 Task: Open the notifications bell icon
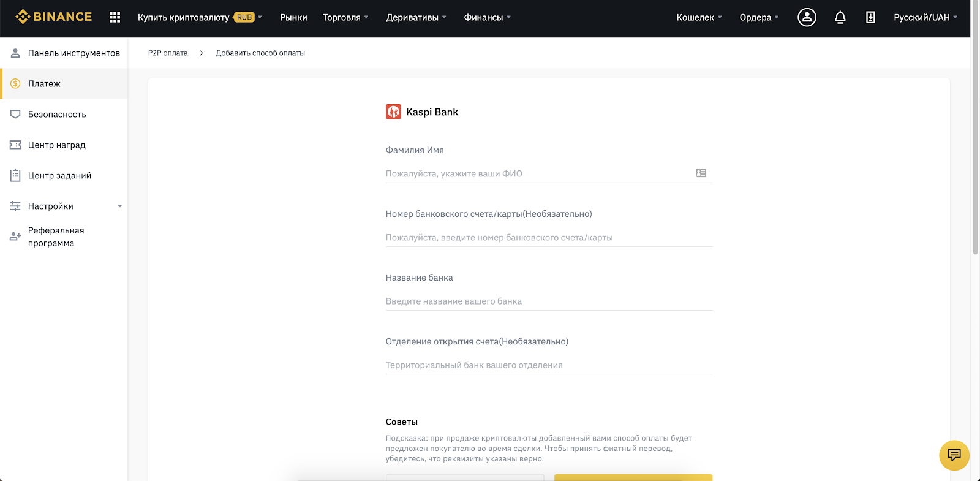pos(840,17)
